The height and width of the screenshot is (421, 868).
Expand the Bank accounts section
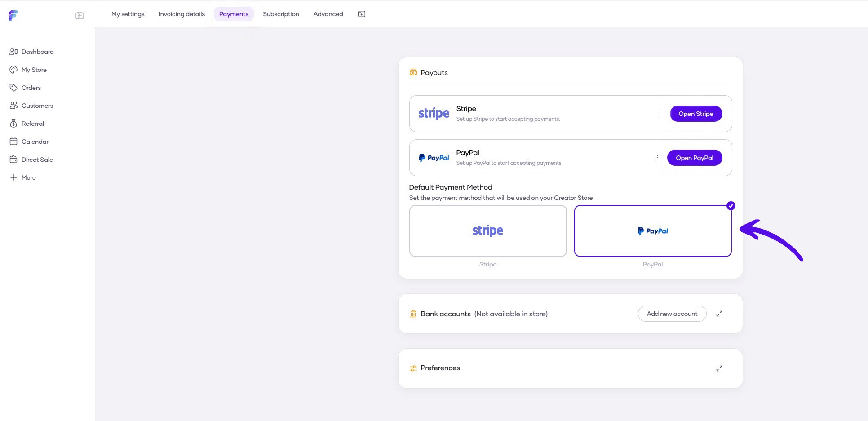(719, 314)
